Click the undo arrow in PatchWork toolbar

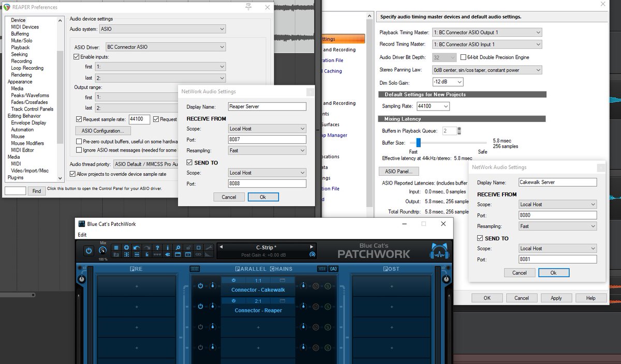(x=137, y=248)
